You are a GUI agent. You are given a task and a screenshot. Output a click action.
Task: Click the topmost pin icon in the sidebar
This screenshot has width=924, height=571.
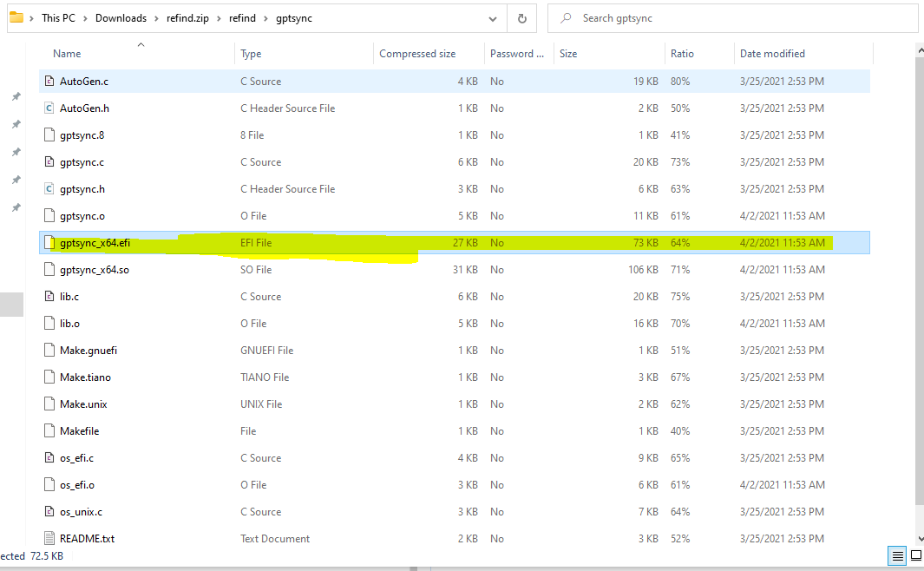(x=15, y=96)
